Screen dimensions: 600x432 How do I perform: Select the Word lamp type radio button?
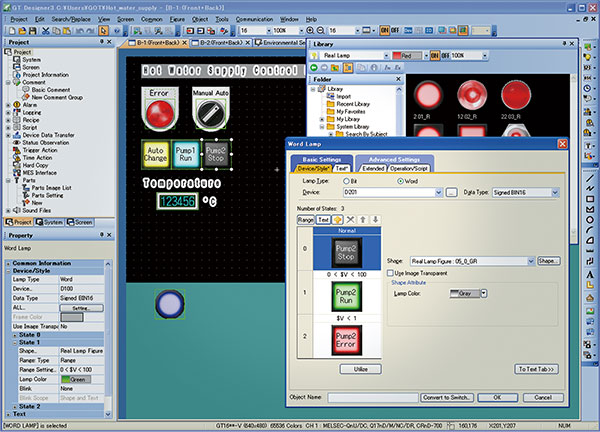399,180
